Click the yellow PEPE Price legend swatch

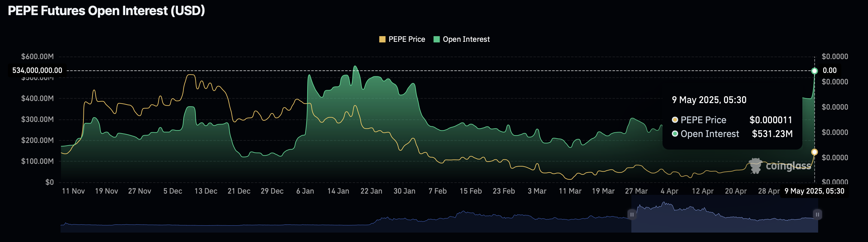click(382, 39)
